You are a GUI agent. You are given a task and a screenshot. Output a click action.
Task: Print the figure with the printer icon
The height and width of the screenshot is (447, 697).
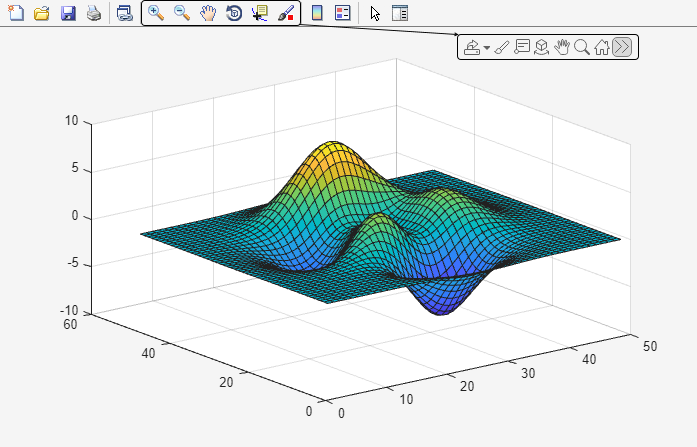pyautogui.click(x=93, y=14)
